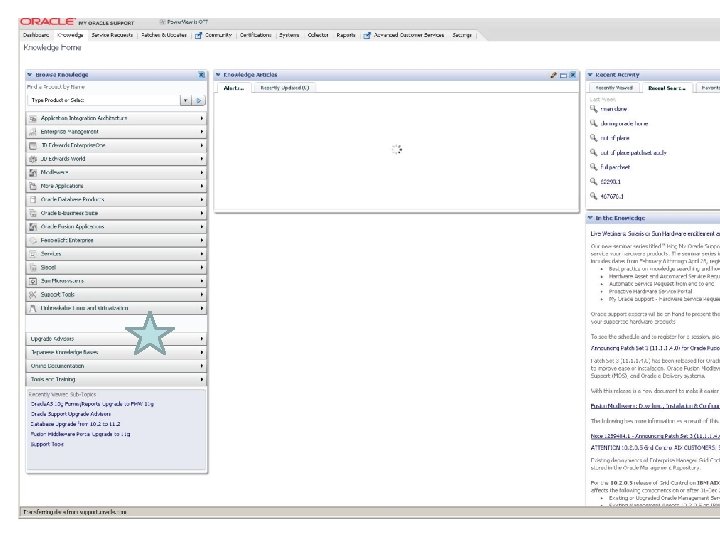Click the magnifier icon beside 'out of place patchset apply'
This screenshot has height=540, width=720.
tap(594, 152)
